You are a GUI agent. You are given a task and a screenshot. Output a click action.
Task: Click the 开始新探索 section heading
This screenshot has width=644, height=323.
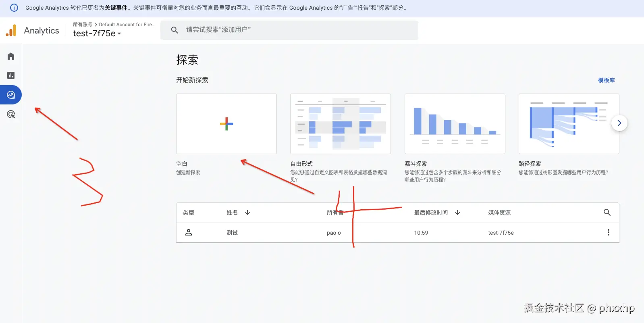click(192, 80)
